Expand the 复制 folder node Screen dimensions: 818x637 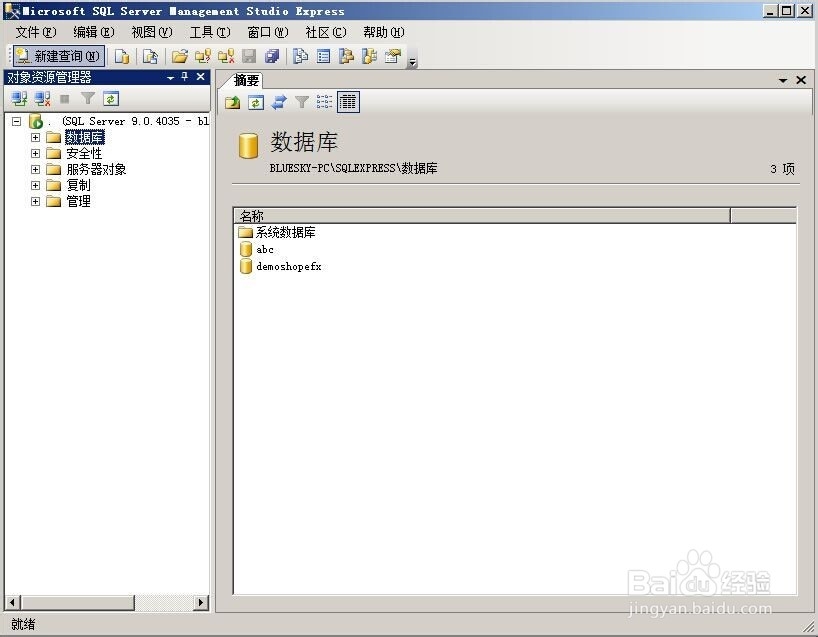click(35, 185)
